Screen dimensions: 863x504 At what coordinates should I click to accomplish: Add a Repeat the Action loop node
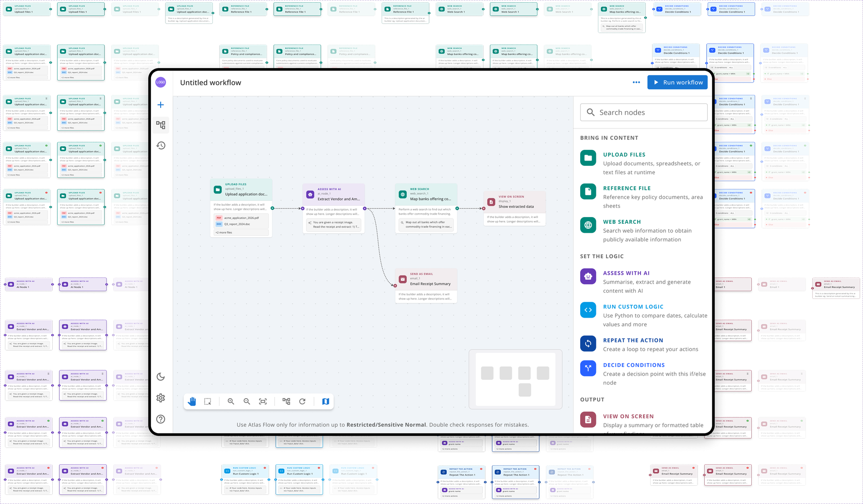tap(644, 344)
